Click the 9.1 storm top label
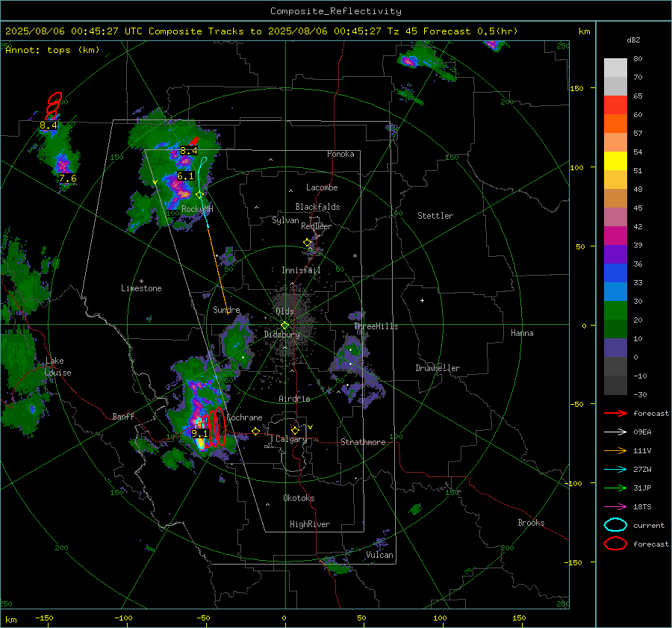 pyautogui.click(x=199, y=433)
